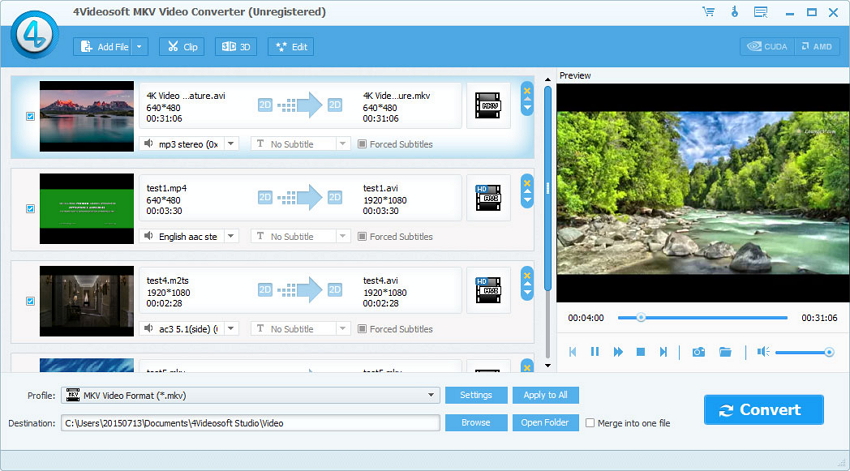This screenshot has width=850, height=471.
Task: Skip to the next video in preview
Action: tap(663, 352)
